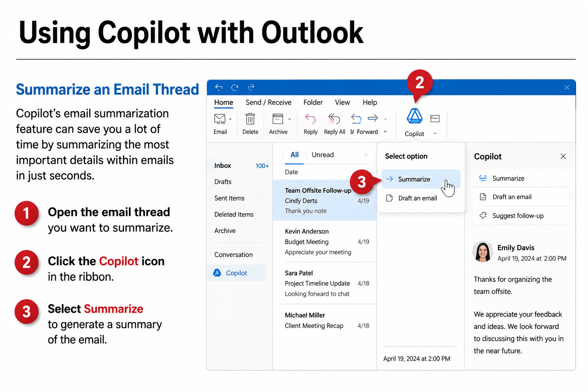Click the Copilot icon in the ribbon
Image resolution: width=588 pixels, height=392 pixels.
414,116
